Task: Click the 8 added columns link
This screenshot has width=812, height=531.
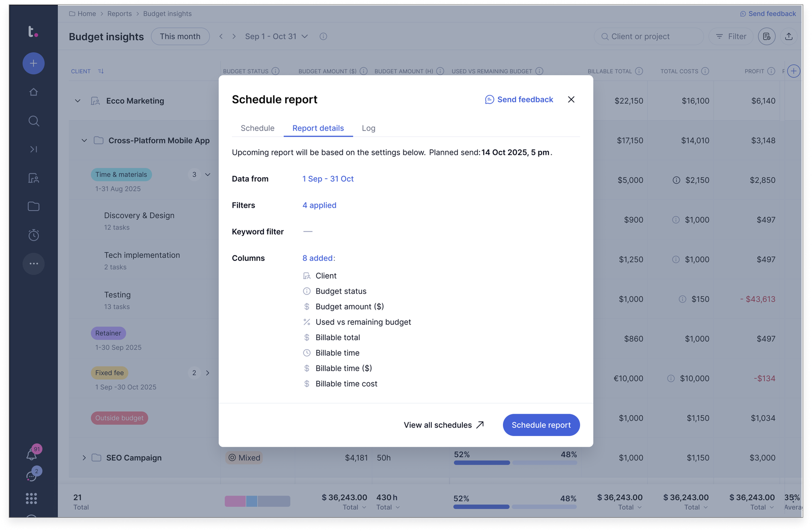Action: pyautogui.click(x=319, y=258)
